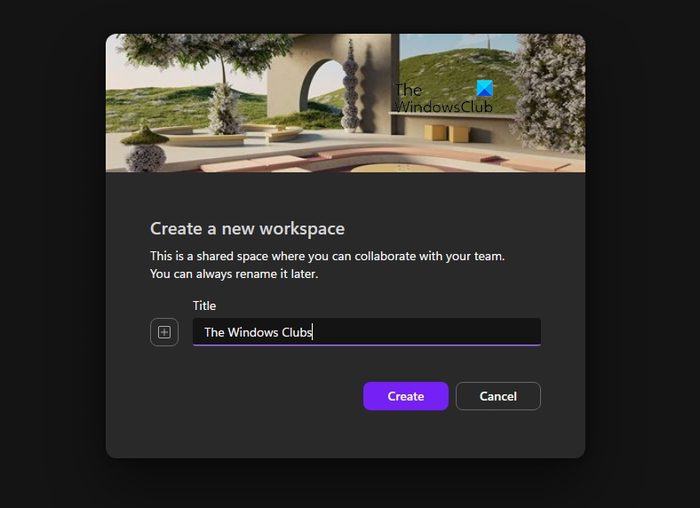Place cursor after 'Clubs' in title field
Image resolution: width=700 pixels, height=508 pixels.
pos(312,332)
